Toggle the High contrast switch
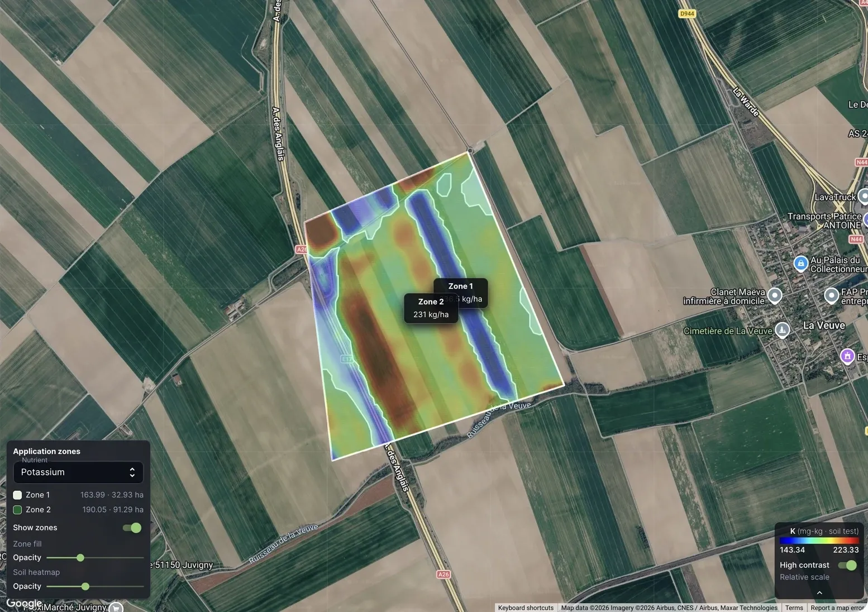The height and width of the screenshot is (612, 868). [x=847, y=565]
